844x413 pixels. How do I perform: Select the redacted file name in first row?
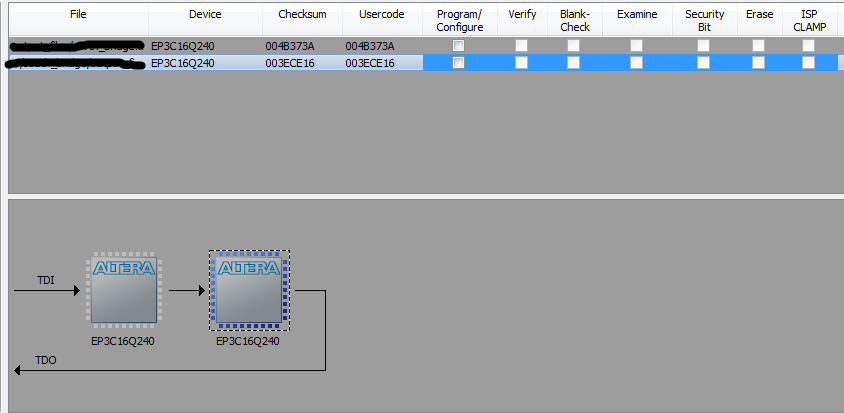point(77,46)
